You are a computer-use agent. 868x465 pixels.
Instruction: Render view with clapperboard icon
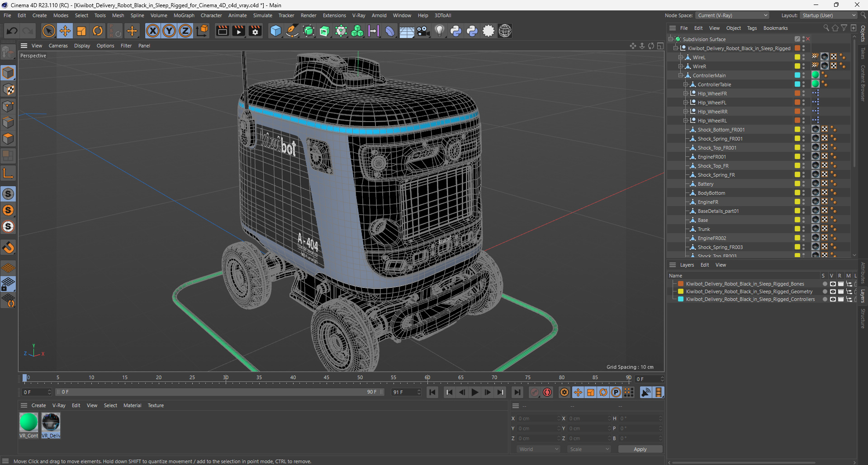point(222,31)
